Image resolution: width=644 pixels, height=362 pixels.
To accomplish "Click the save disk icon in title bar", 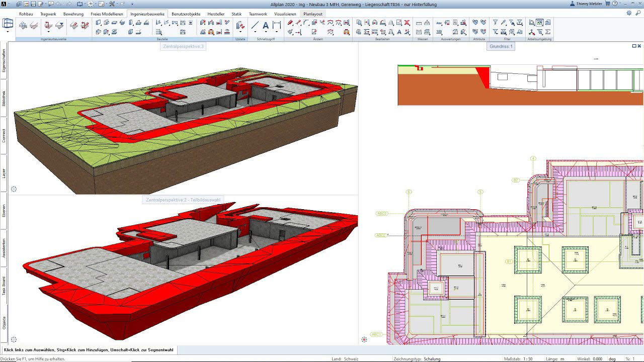I will coord(33,4).
